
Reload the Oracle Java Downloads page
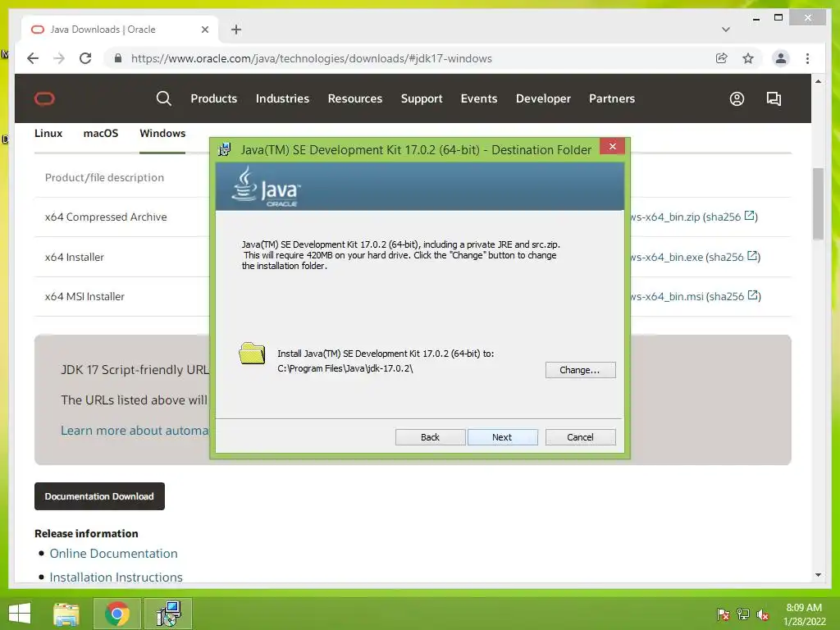click(85, 58)
